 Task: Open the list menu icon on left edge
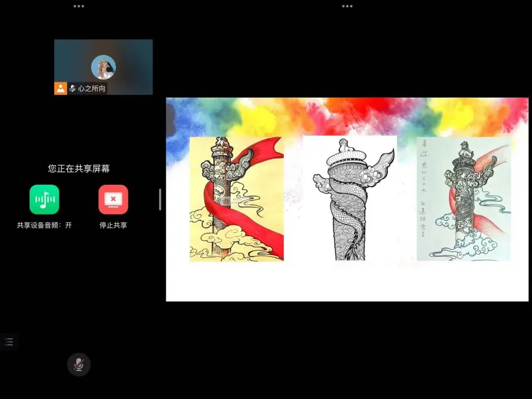click(x=9, y=342)
